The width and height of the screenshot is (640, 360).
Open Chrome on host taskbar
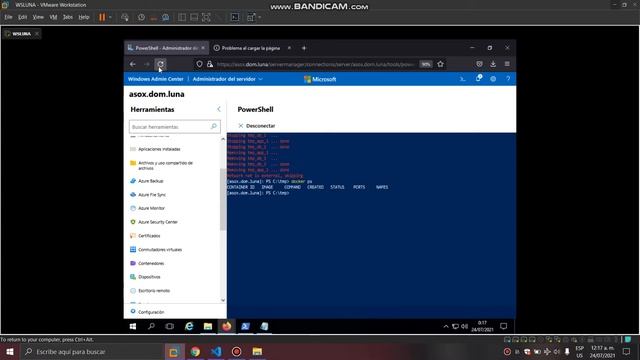pos(195,351)
